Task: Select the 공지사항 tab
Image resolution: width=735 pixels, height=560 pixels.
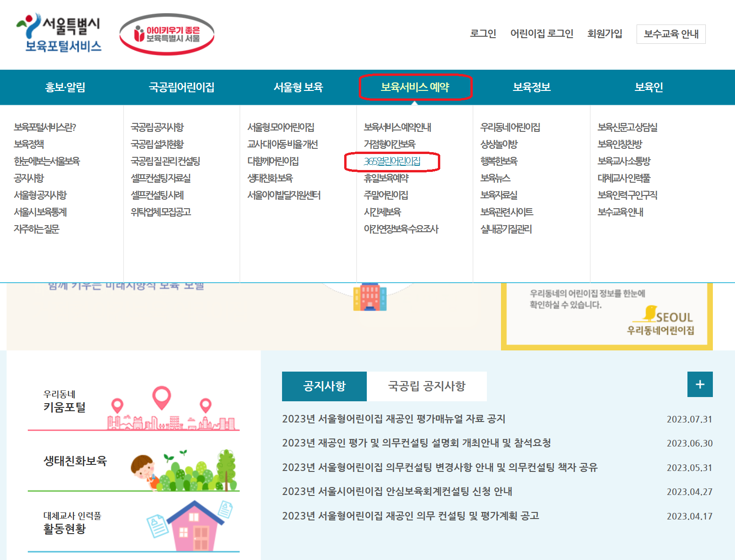Action: coord(324,386)
